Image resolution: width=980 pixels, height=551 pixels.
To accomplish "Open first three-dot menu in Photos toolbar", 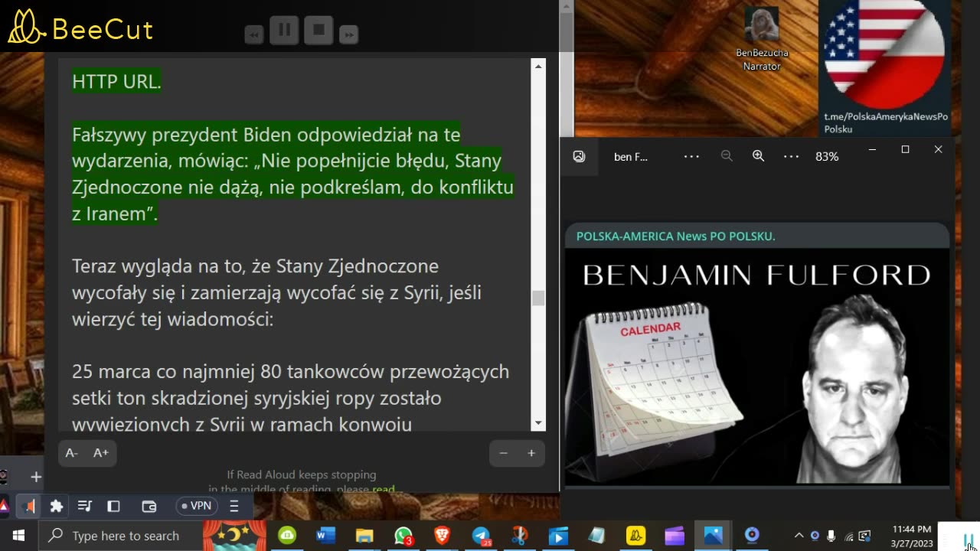I will (691, 156).
